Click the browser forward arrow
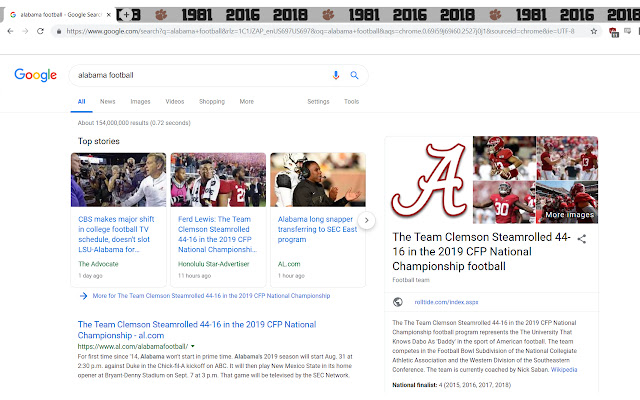The width and height of the screenshot is (640, 400). point(25,31)
